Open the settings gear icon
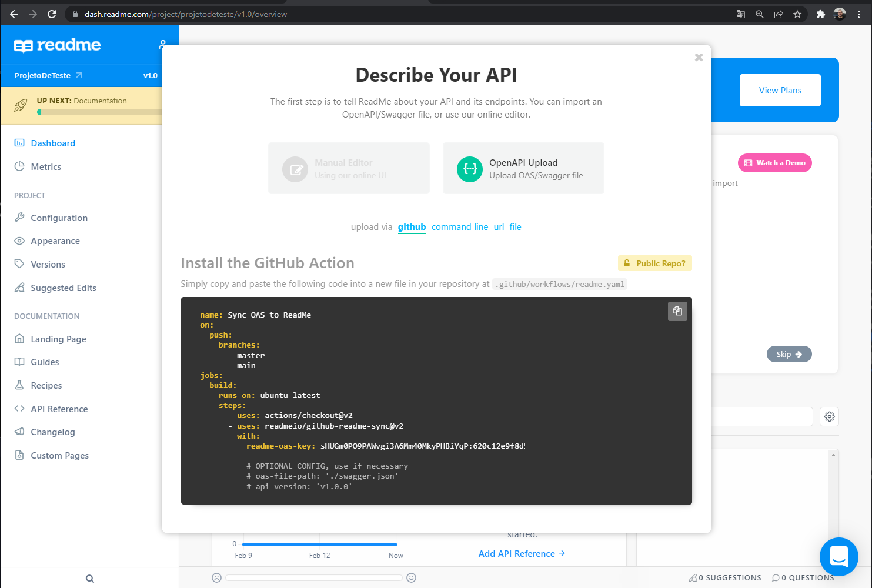The height and width of the screenshot is (588, 872). pos(830,417)
